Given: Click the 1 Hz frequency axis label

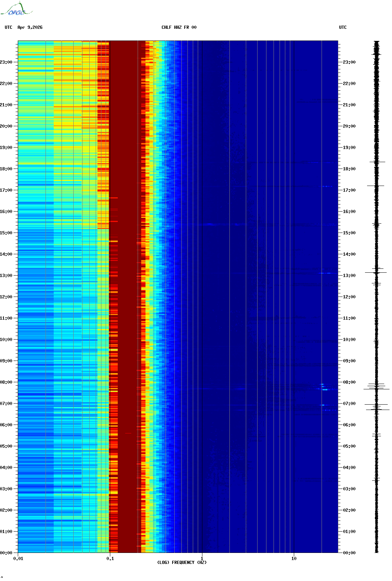Looking at the screenshot, I should coord(202,558).
